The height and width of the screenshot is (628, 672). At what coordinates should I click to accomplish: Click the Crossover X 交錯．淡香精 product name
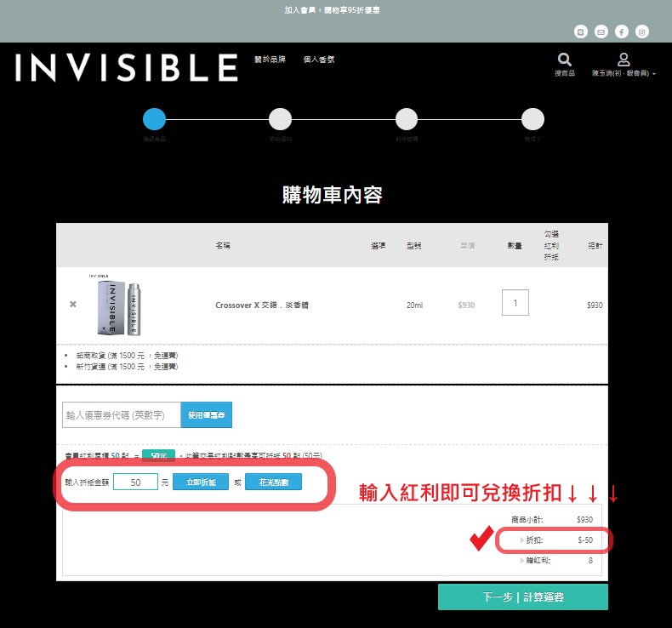262,305
